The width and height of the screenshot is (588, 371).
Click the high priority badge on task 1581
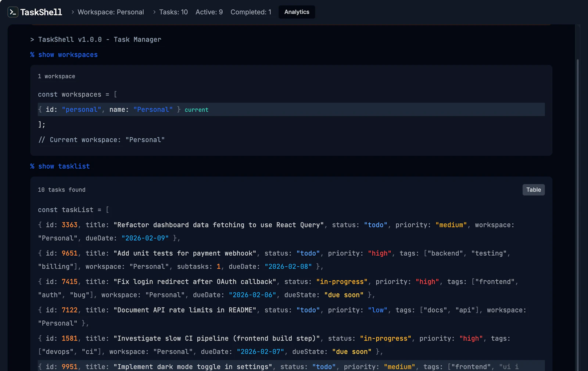[x=471, y=338]
